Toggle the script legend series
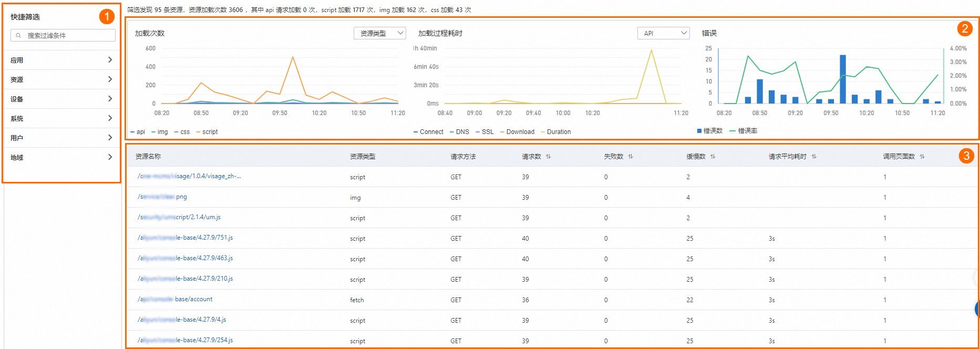Viewport: 980px width, 349px height. coord(207,132)
